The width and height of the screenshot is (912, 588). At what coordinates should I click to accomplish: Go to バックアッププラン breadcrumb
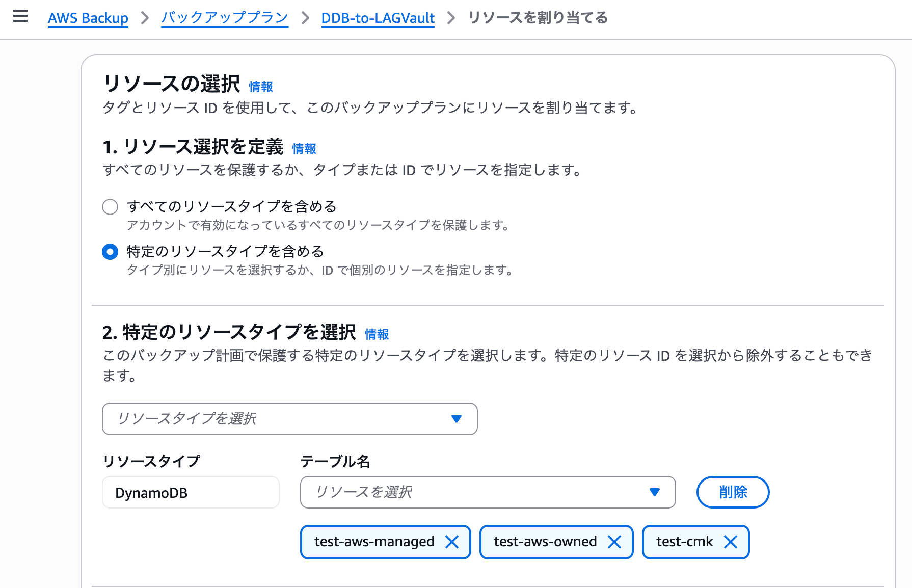225,18
